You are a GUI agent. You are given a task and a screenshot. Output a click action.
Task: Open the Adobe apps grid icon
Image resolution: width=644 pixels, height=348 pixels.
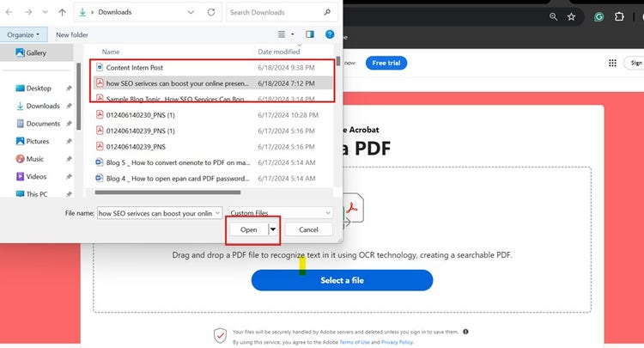[612, 63]
